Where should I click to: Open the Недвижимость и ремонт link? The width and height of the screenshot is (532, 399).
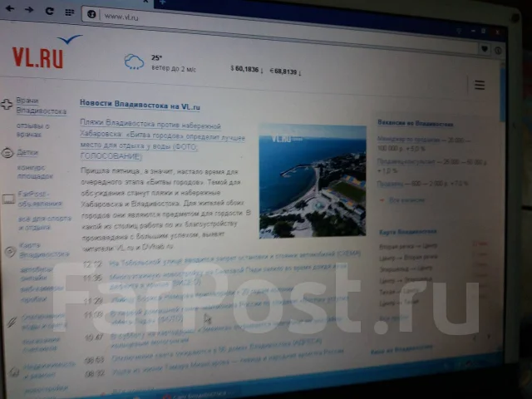(49, 370)
